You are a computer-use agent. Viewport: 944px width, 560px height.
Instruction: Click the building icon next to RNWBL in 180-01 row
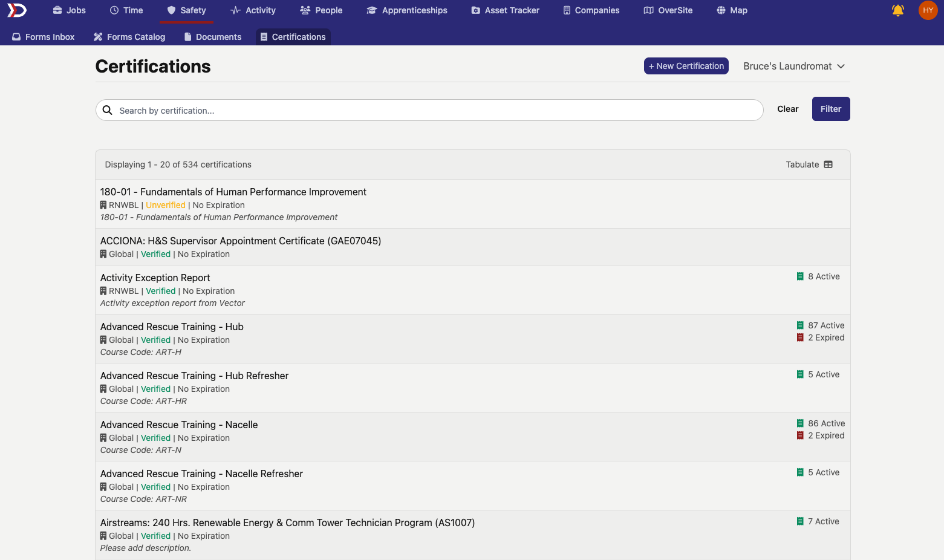pos(103,205)
